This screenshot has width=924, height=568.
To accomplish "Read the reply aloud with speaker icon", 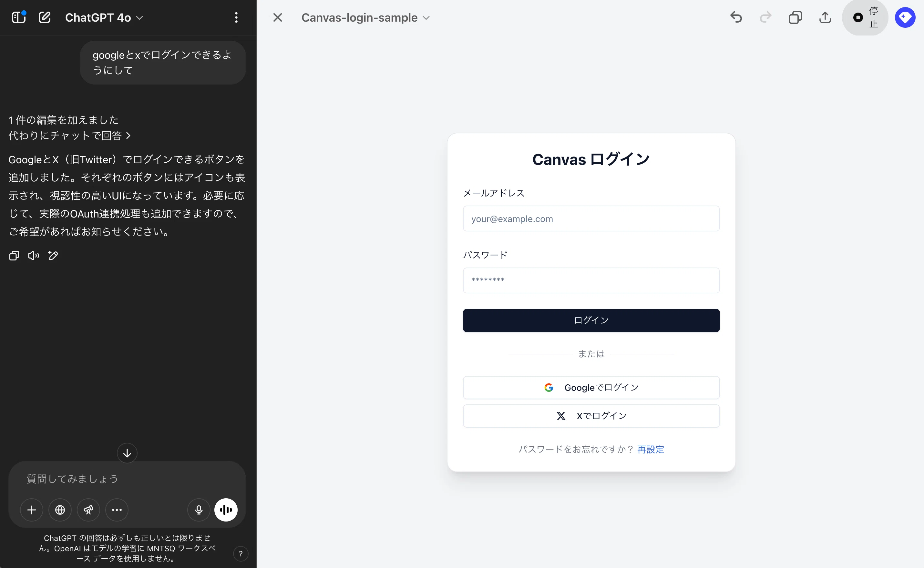I will click(34, 256).
